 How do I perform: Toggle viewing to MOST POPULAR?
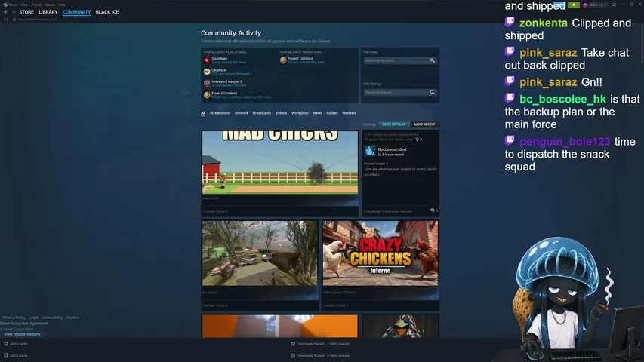coord(394,124)
